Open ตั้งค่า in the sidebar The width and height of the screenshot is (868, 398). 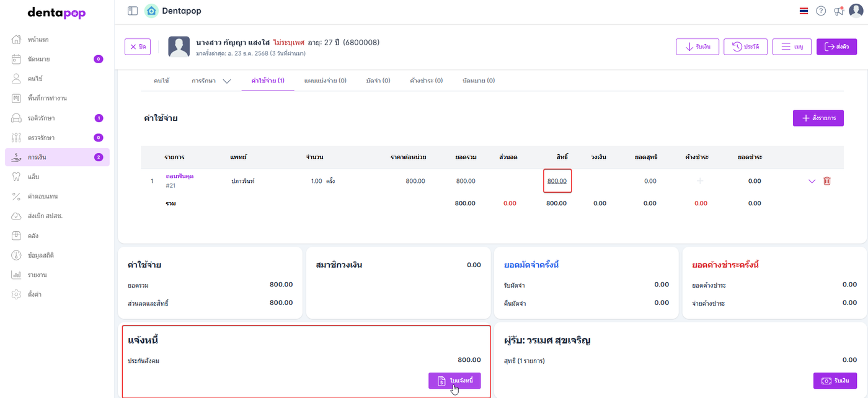point(57,294)
